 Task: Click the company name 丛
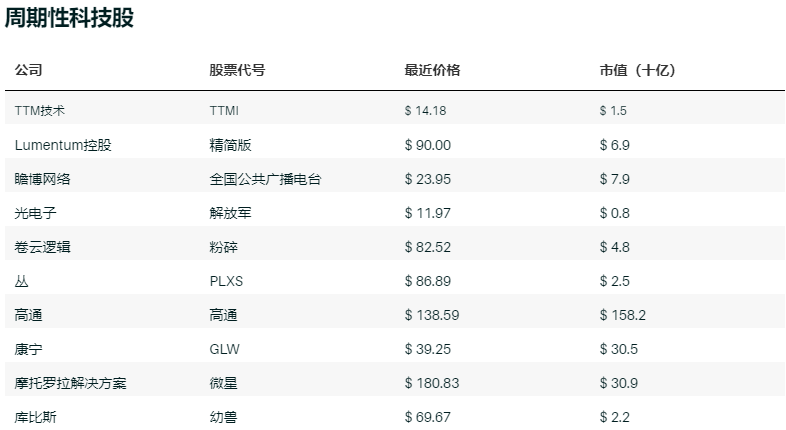coord(22,282)
